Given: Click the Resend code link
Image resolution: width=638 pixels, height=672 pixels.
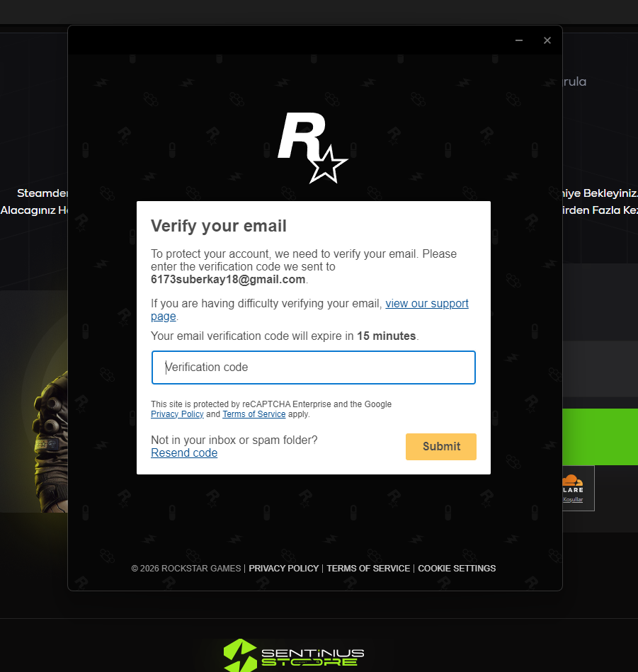Looking at the screenshot, I should [184, 453].
